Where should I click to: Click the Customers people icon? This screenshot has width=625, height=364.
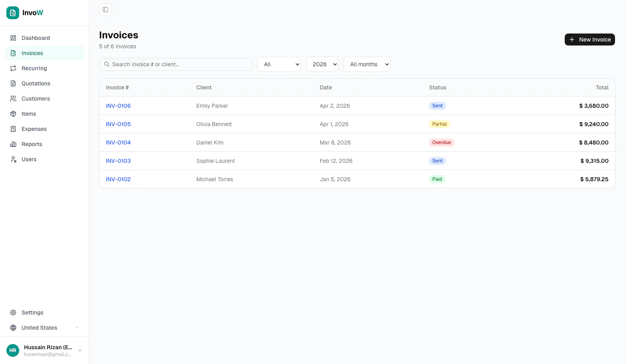(x=13, y=99)
